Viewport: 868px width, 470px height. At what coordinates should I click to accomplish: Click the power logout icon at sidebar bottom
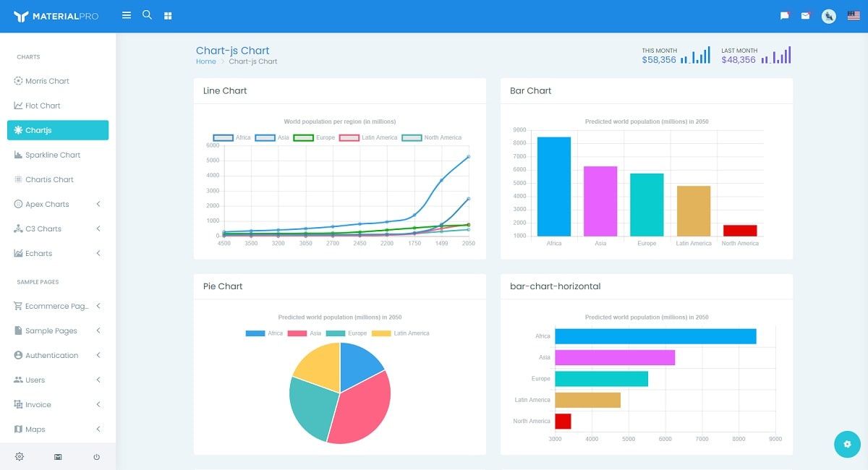pyautogui.click(x=96, y=456)
